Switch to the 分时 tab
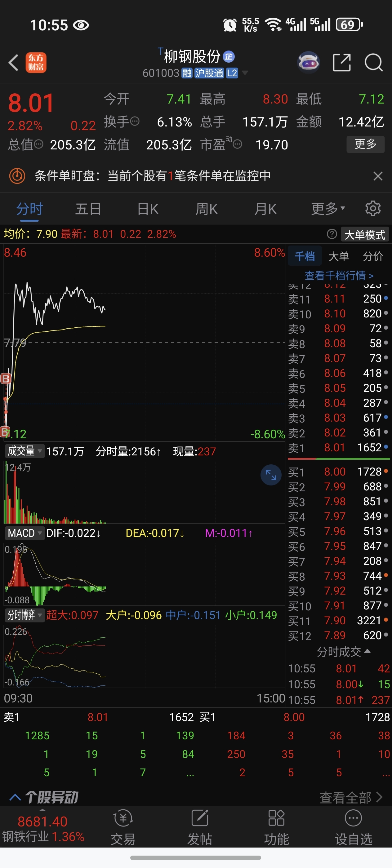 pyautogui.click(x=29, y=209)
